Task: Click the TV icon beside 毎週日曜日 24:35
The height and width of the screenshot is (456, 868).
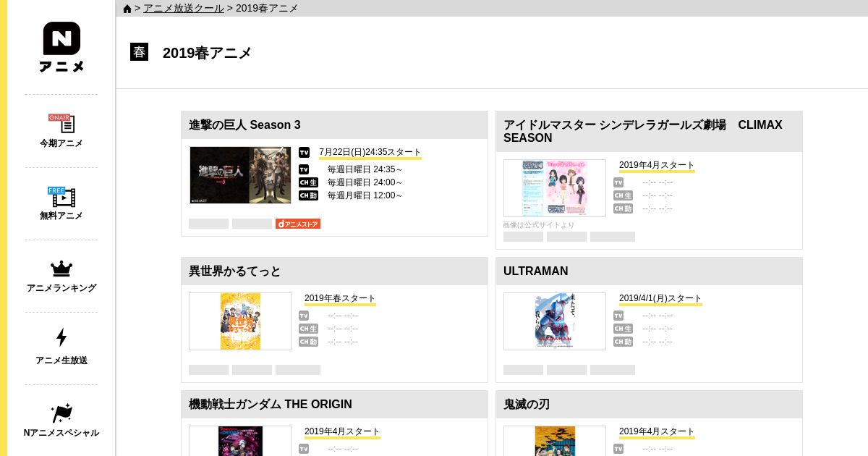Action: coord(304,169)
